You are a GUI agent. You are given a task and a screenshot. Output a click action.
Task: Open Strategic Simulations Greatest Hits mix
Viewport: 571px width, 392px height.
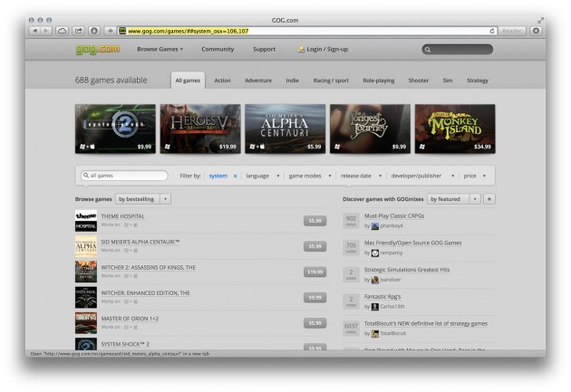pos(407,270)
